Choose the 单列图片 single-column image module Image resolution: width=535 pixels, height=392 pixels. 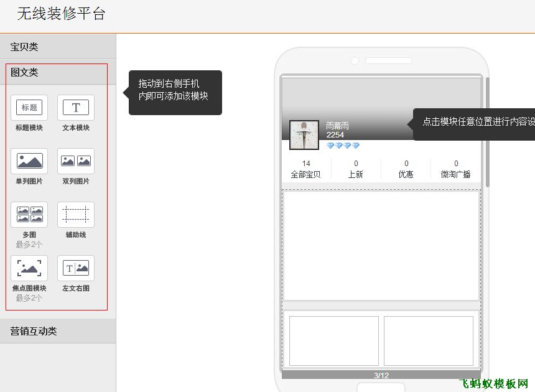29,160
